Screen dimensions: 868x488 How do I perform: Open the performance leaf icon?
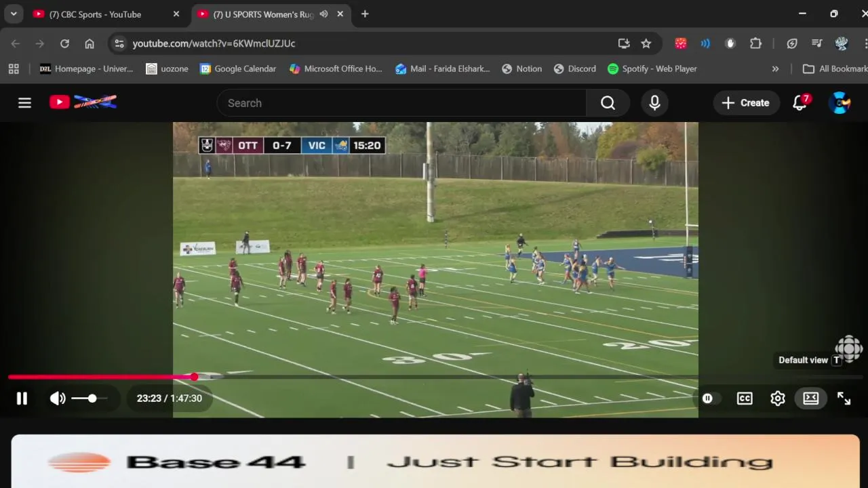pos(792,43)
